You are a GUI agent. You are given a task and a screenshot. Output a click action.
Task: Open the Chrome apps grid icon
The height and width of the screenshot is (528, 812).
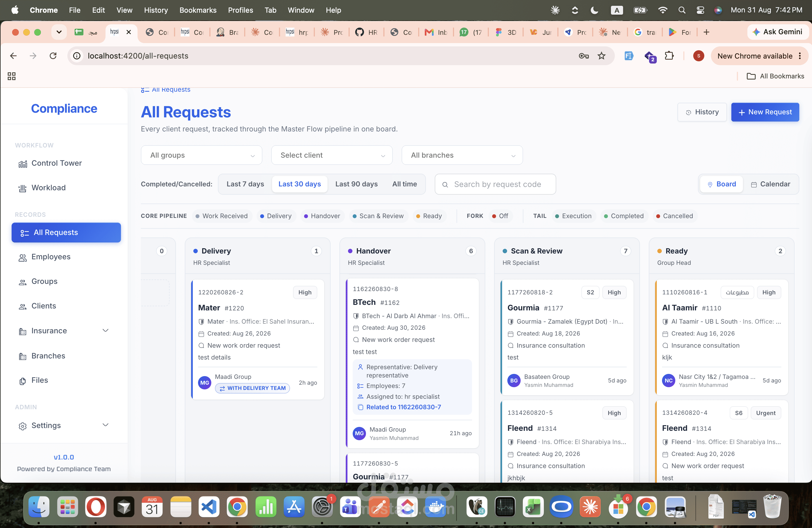click(12, 76)
